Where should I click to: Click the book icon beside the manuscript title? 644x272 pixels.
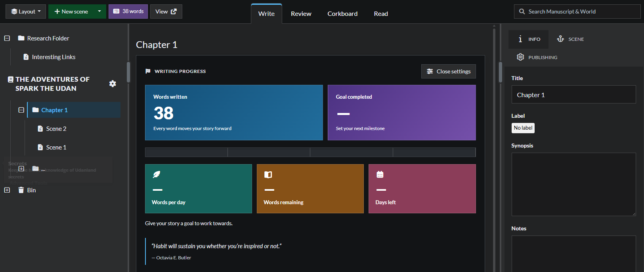click(11, 79)
